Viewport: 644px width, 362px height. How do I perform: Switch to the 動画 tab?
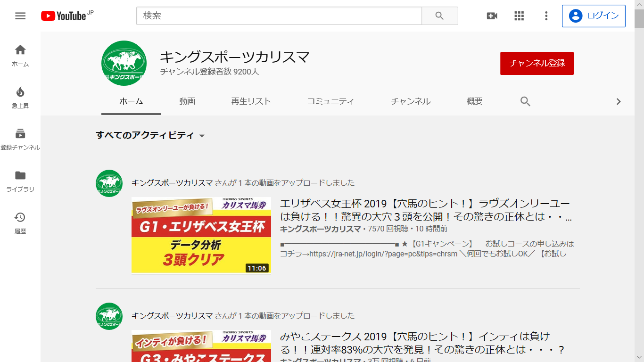187,101
